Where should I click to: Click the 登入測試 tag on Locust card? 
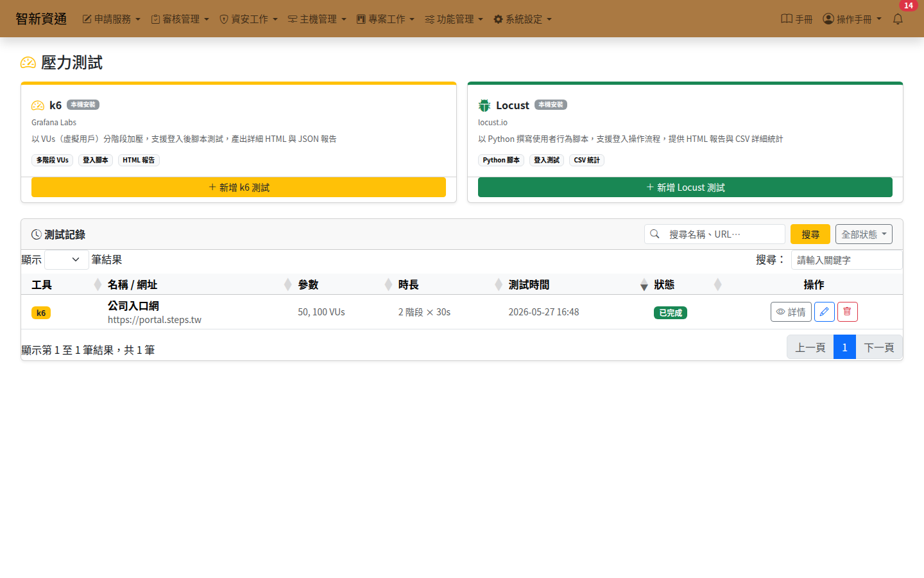pyautogui.click(x=547, y=160)
